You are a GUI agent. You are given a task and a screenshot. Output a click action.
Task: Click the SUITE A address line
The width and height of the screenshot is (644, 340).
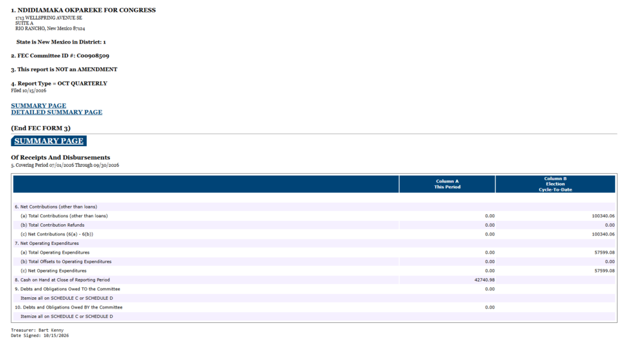click(25, 23)
